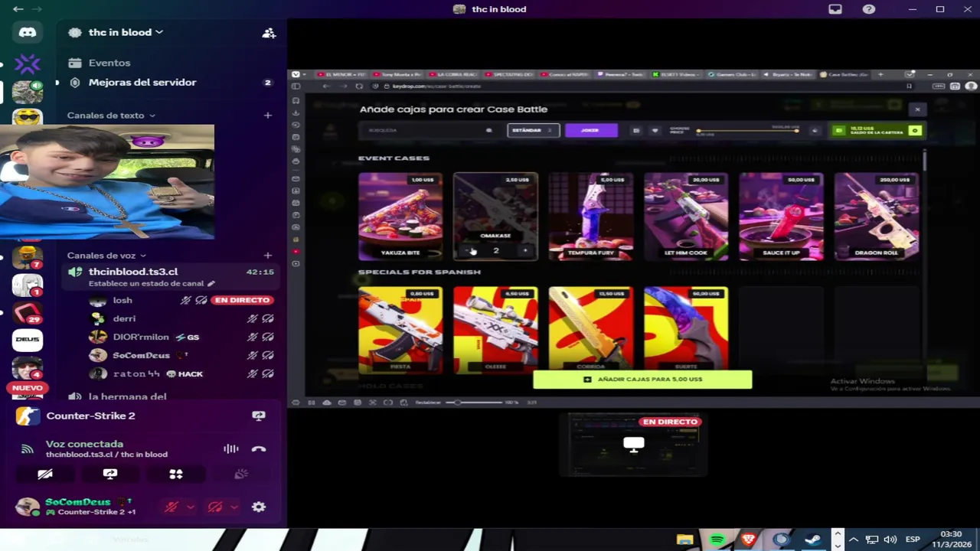This screenshot has width=980, height=551.
Task: Toggle favorites heart filter on Keydrop
Action: tap(655, 131)
